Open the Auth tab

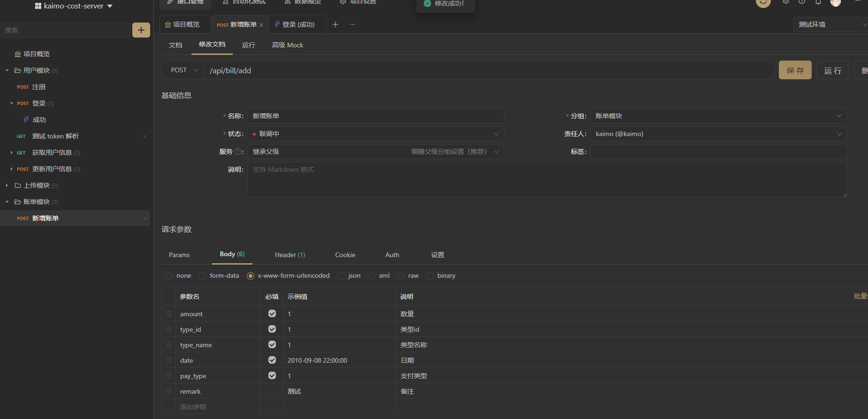[x=392, y=255]
